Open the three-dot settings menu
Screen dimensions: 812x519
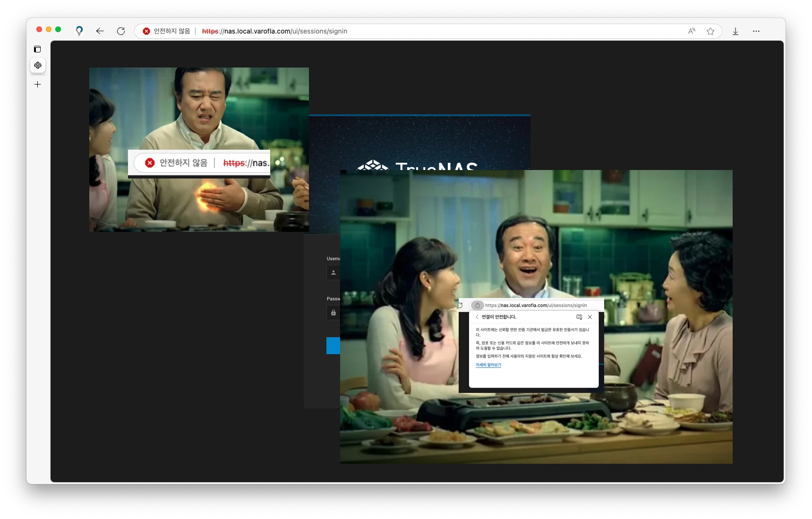tap(756, 31)
